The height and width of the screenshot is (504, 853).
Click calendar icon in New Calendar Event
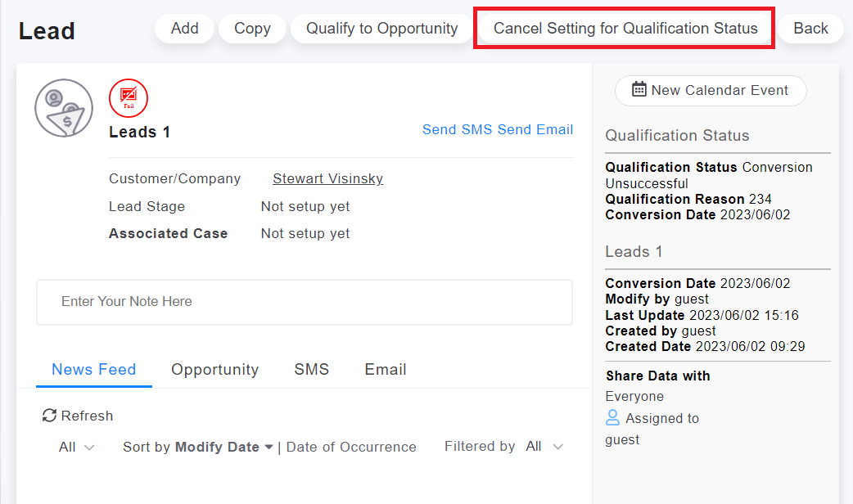(x=639, y=90)
